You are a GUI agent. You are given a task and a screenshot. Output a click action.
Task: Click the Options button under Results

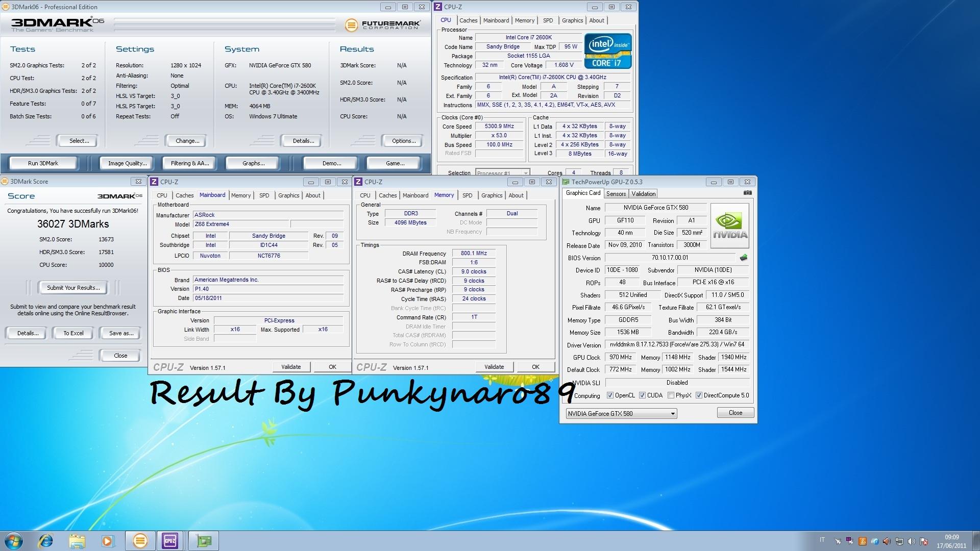point(404,141)
